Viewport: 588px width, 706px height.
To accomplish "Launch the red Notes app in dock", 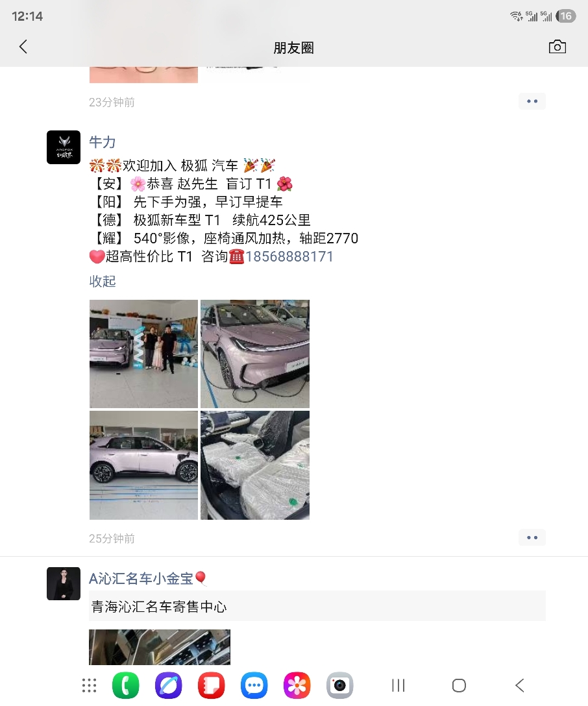I will 211,685.
